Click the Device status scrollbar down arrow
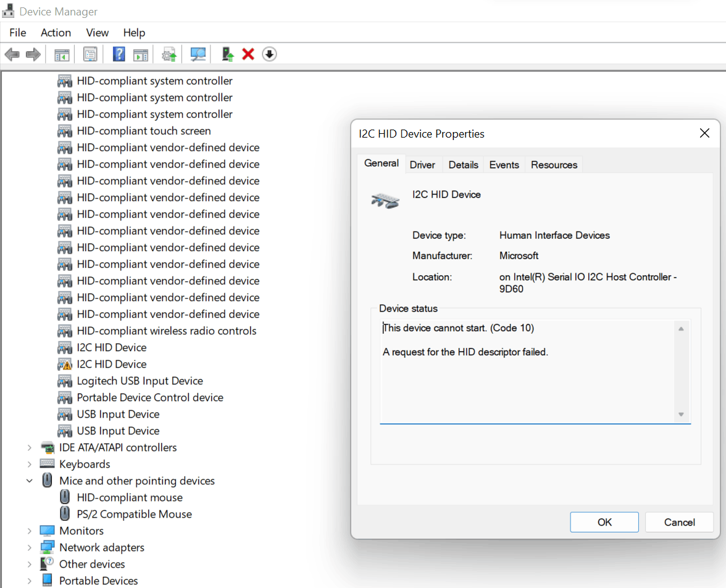Screen dimensions: 726x588 (681, 415)
